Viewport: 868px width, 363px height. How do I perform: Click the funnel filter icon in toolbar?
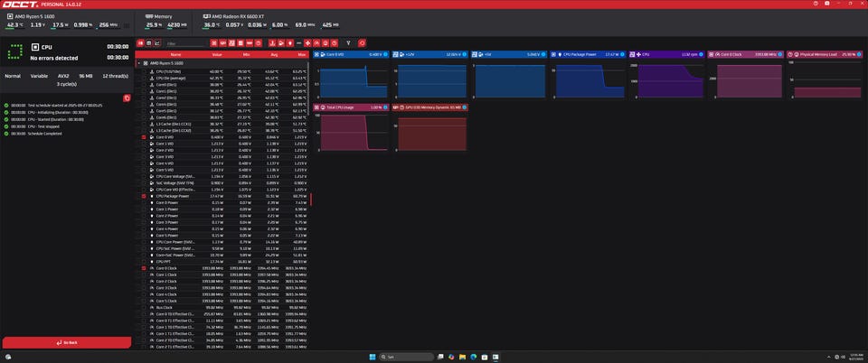click(348, 42)
